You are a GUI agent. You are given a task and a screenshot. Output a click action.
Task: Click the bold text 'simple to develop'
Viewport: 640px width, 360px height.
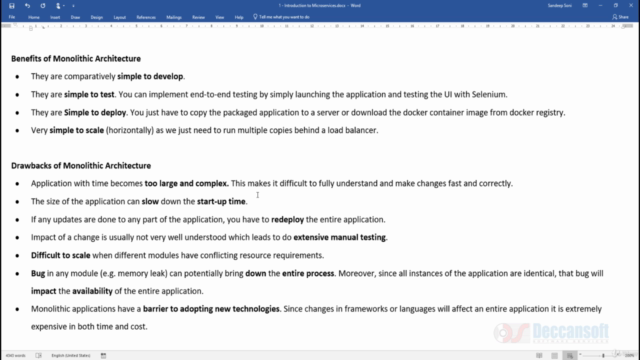(x=150, y=76)
